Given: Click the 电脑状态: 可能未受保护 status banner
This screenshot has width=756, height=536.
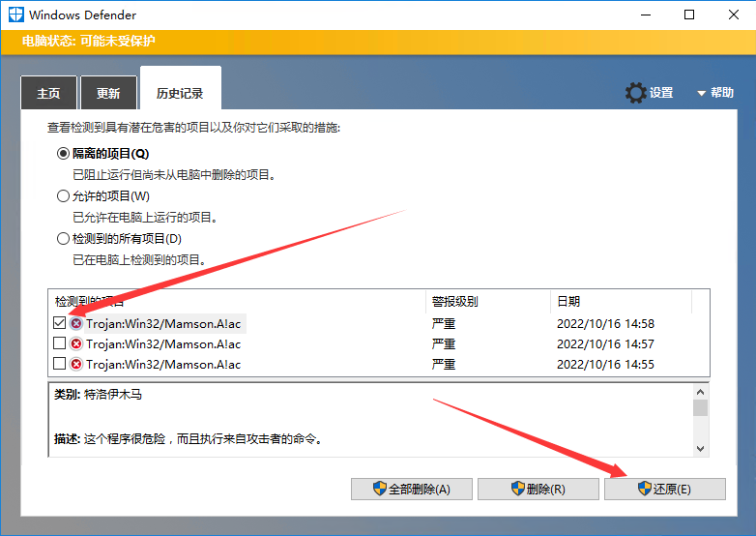Looking at the screenshot, I should point(378,42).
